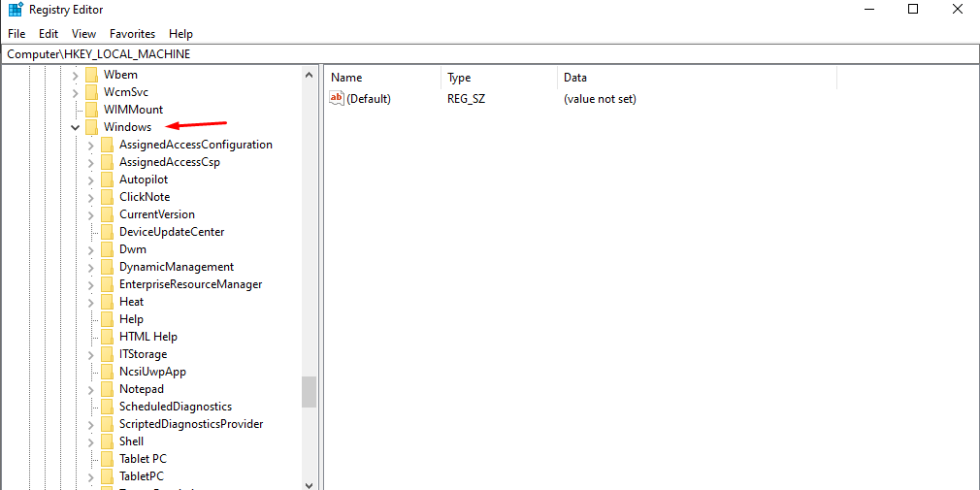Expand the ClickNote key

[91, 198]
